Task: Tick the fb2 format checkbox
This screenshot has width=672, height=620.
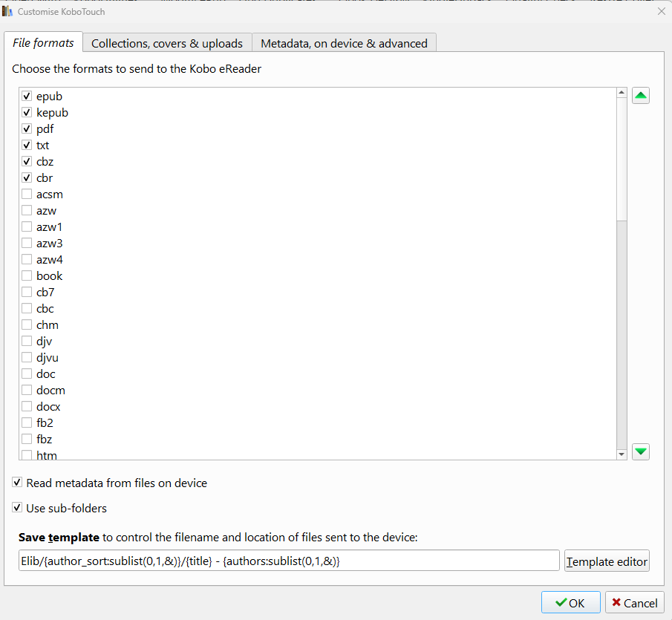Action: pyautogui.click(x=27, y=422)
